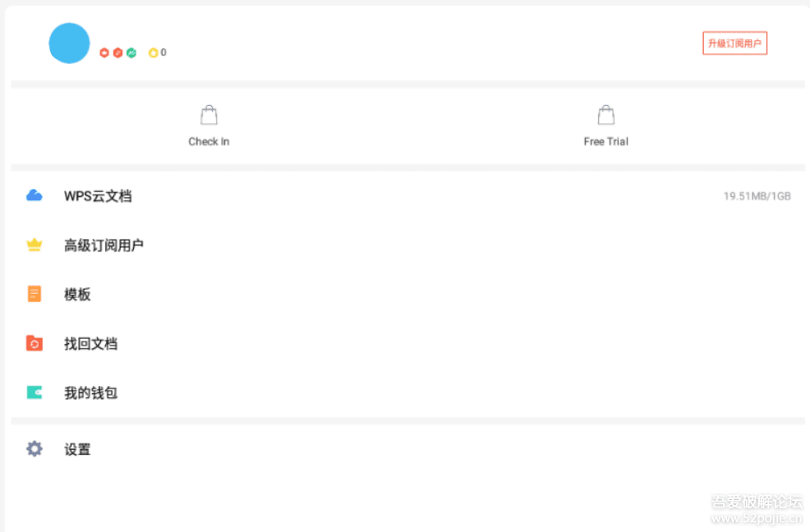View the 19.51MB/1GB storage usage
810x532 pixels.
coord(757,196)
